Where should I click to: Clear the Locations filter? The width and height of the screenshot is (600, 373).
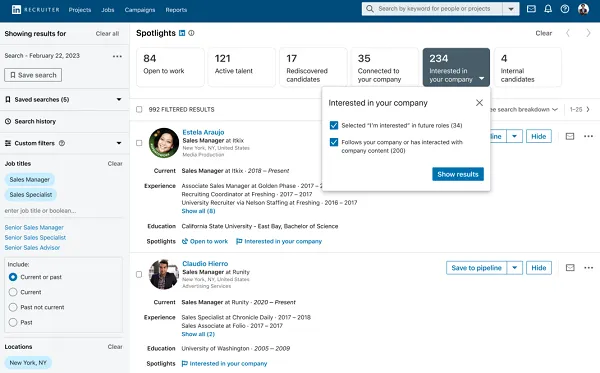pos(115,347)
